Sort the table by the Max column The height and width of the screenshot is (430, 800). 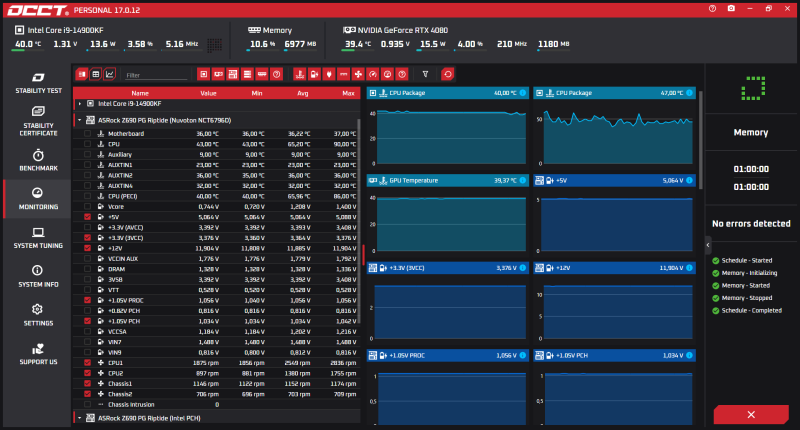(348, 93)
